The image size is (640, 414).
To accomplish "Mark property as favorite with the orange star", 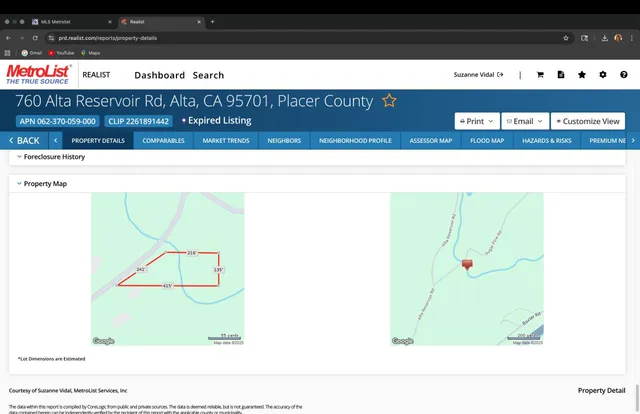I will 389,101.
